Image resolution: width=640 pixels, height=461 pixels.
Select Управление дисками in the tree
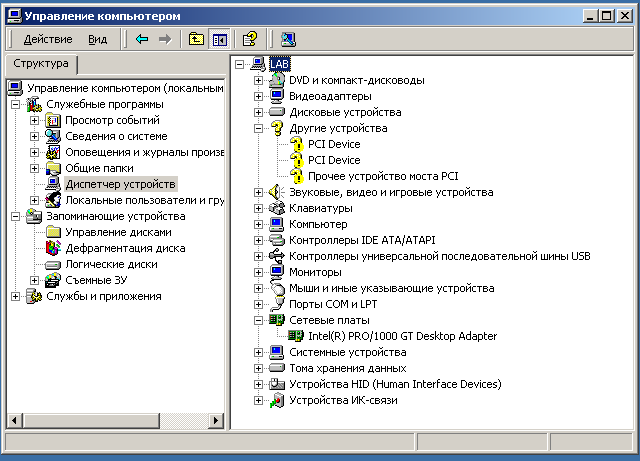tap(110, 232)
